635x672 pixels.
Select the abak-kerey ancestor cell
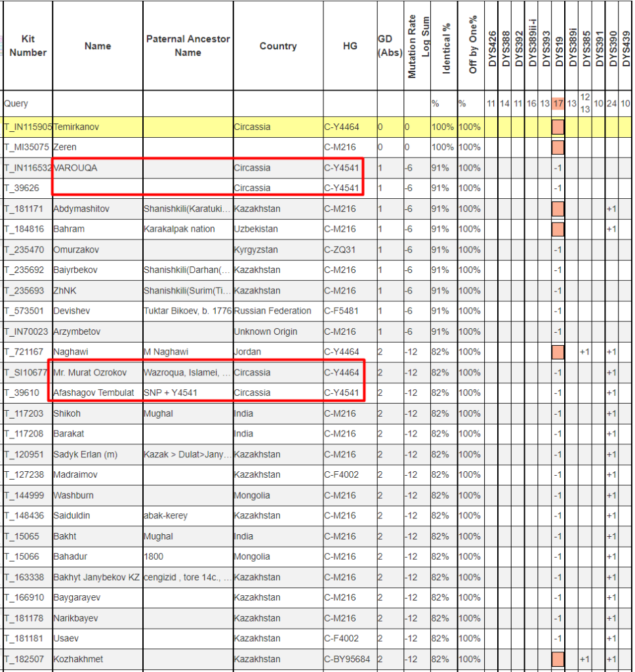coord(165,516)
